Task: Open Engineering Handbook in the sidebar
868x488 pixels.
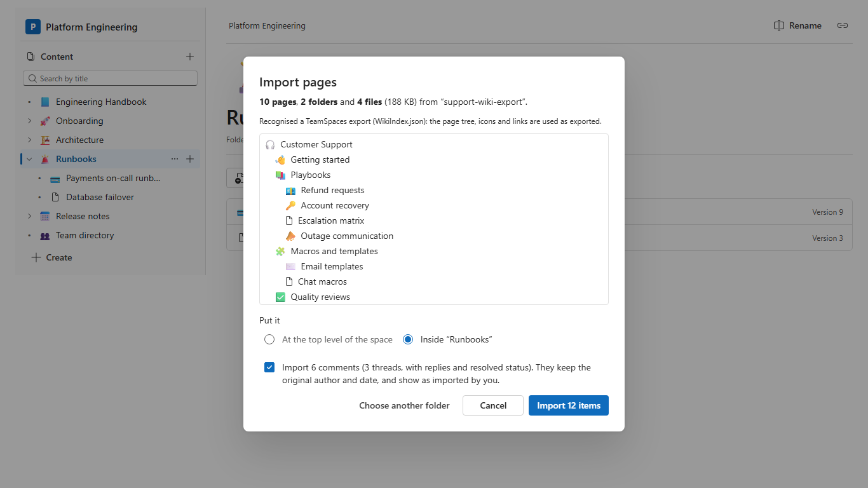Action: (x=101, y=102)
